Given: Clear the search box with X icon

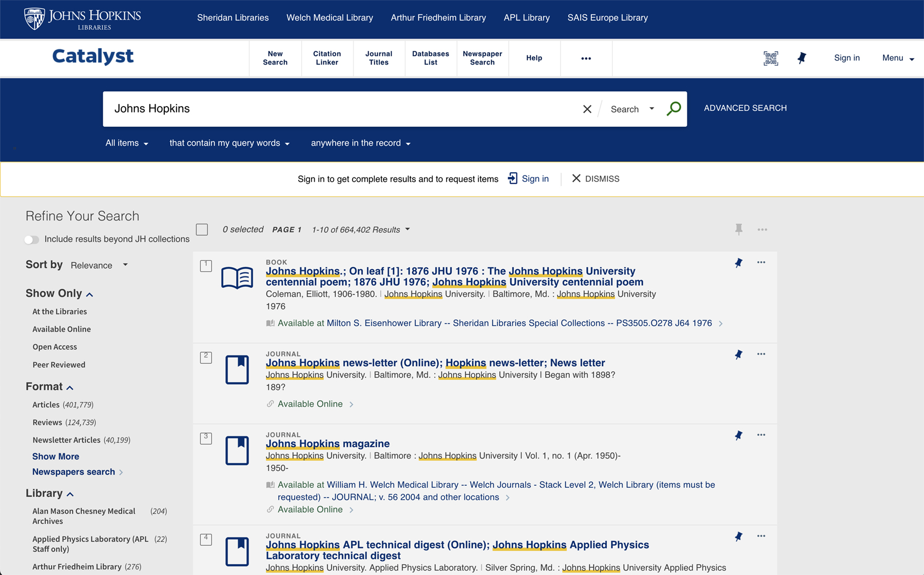Looking at the screenshot, I should [x=587, y=109].
